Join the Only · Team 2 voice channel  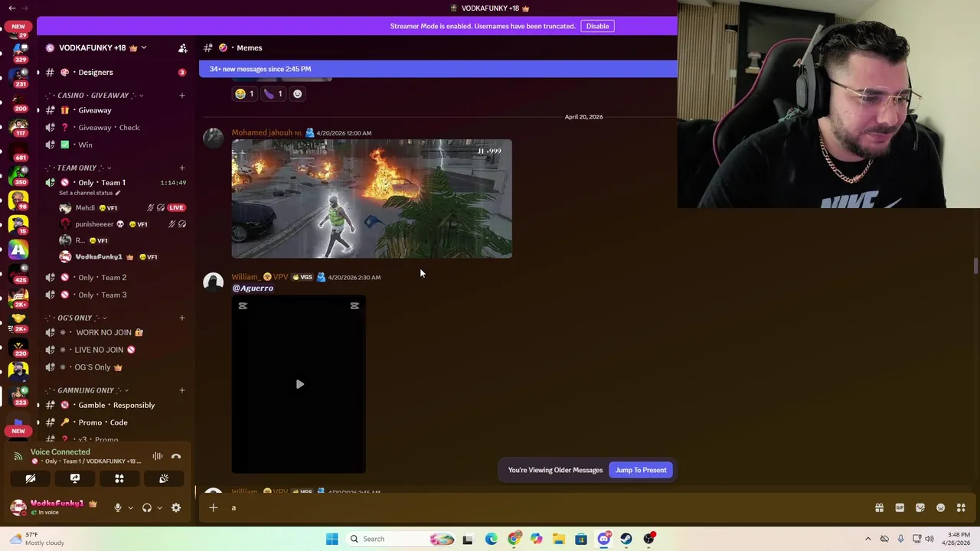point(115,277)
